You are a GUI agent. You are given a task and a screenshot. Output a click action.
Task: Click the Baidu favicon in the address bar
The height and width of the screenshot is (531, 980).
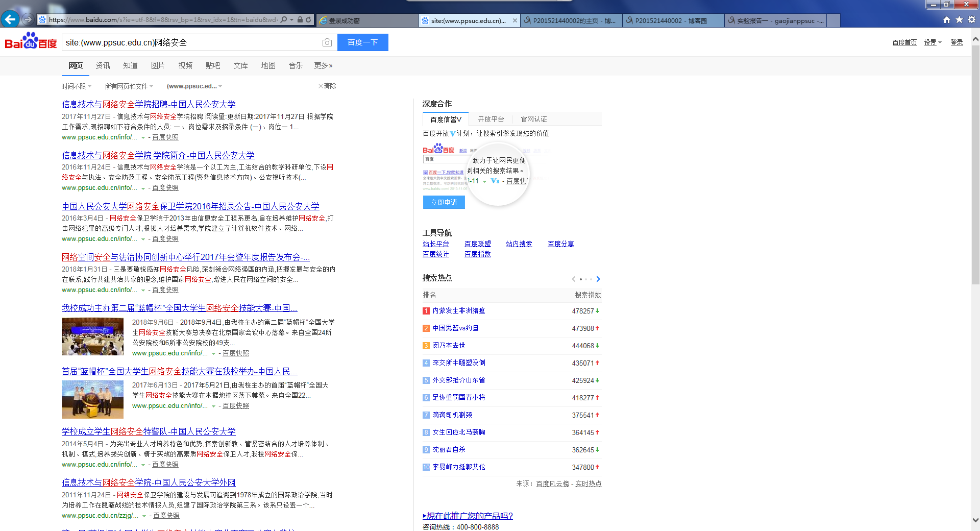[42, 20]
